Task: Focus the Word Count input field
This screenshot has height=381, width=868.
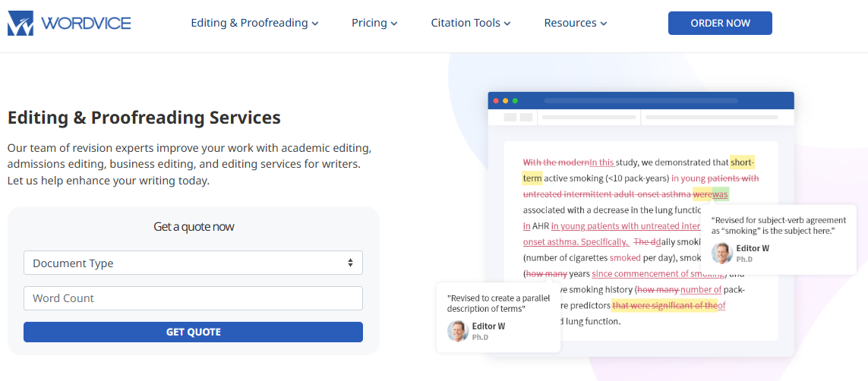Action: pos(193,298)
